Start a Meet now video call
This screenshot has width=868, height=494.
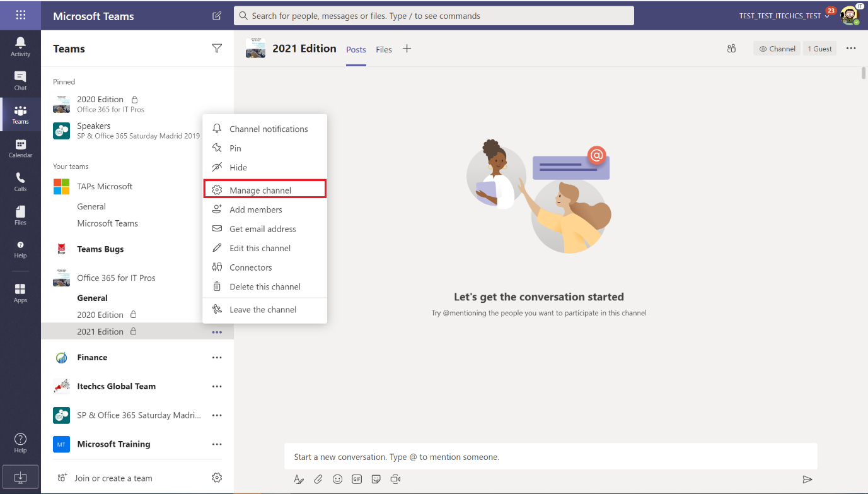tap(395, 479)
